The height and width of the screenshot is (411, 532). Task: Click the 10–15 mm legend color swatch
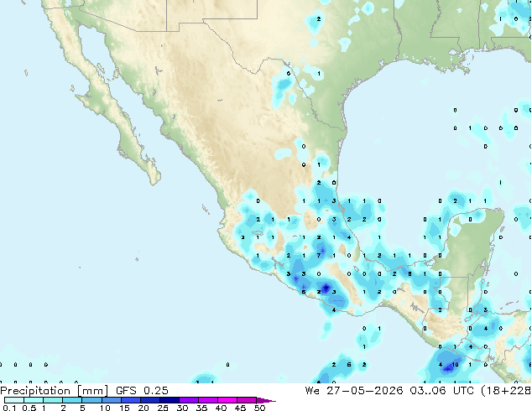pos(112,400)
